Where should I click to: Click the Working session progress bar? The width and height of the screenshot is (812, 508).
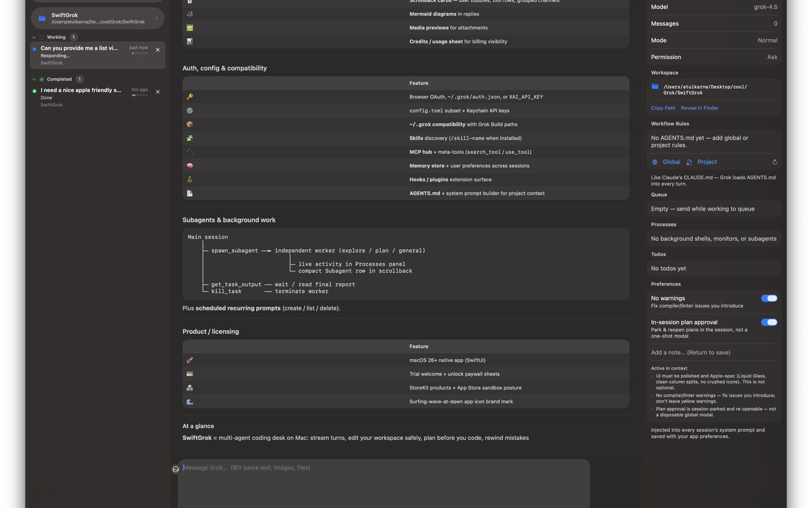pyautogui.click(x=140, y=53)
